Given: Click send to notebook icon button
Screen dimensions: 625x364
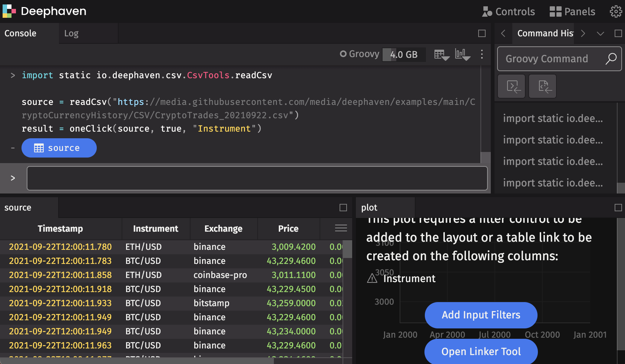Looking at the screenshot, I should coord(542,86).
